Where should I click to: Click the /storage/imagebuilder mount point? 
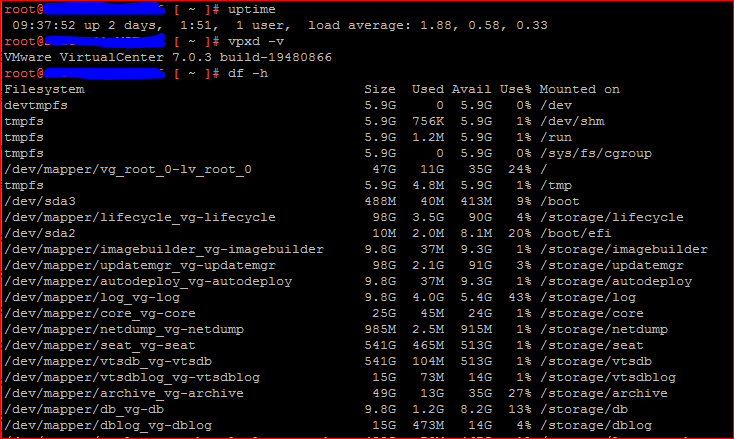(623, 249)
